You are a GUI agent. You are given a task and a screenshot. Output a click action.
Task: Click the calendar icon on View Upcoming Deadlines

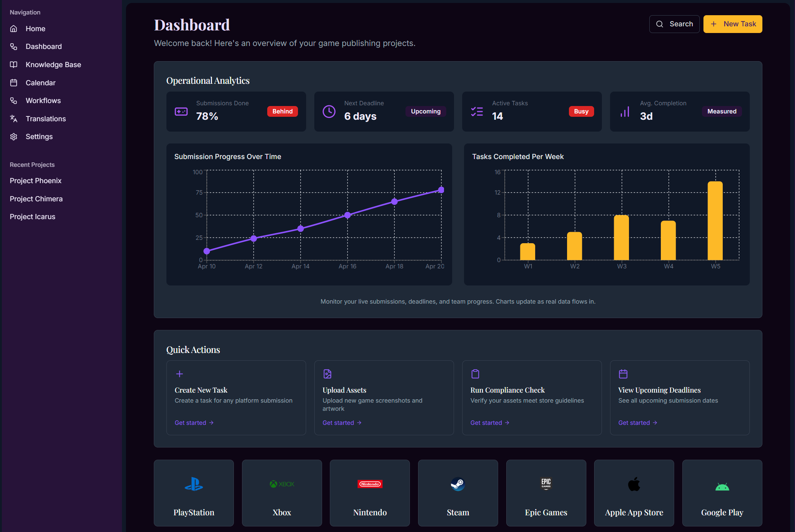[x=623, y=374]
